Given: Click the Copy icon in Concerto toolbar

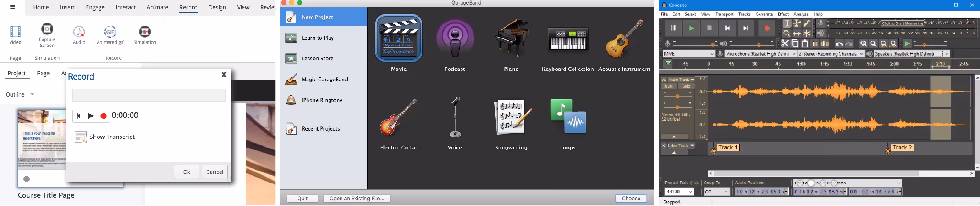Looking at the screenshot, I should 795,44.
